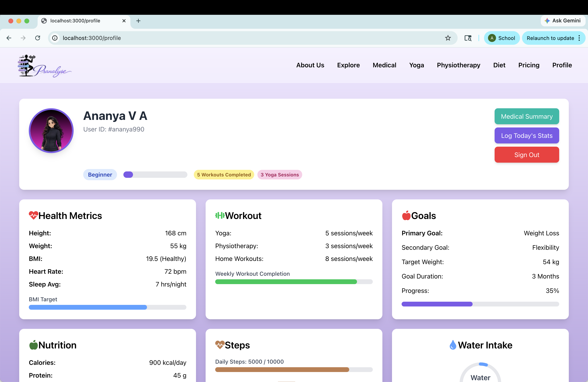
Task: Click the level progress bar beside Beginner
Action: (155, 175)
